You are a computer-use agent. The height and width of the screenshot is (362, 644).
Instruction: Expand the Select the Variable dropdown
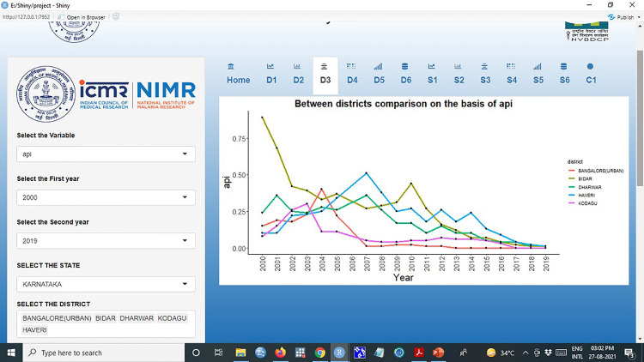pos(106,154)
